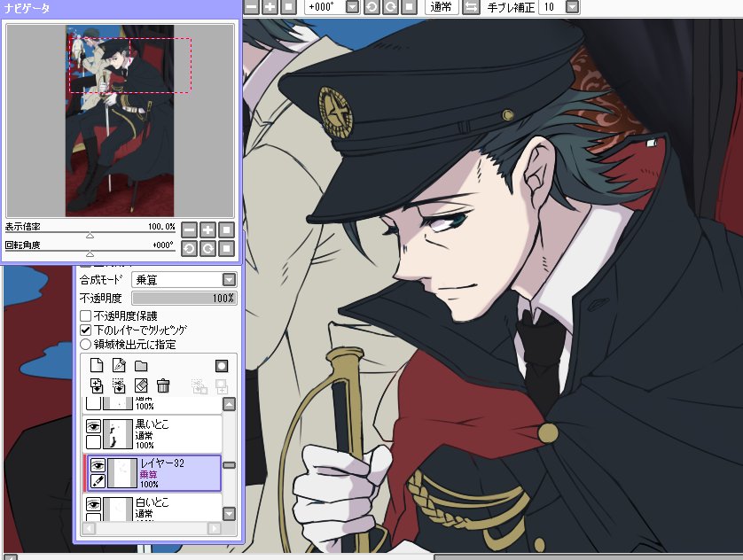Click the navigator zoom out button
The width and height of the screenshot is (743, 560).
tap(189, 230)
